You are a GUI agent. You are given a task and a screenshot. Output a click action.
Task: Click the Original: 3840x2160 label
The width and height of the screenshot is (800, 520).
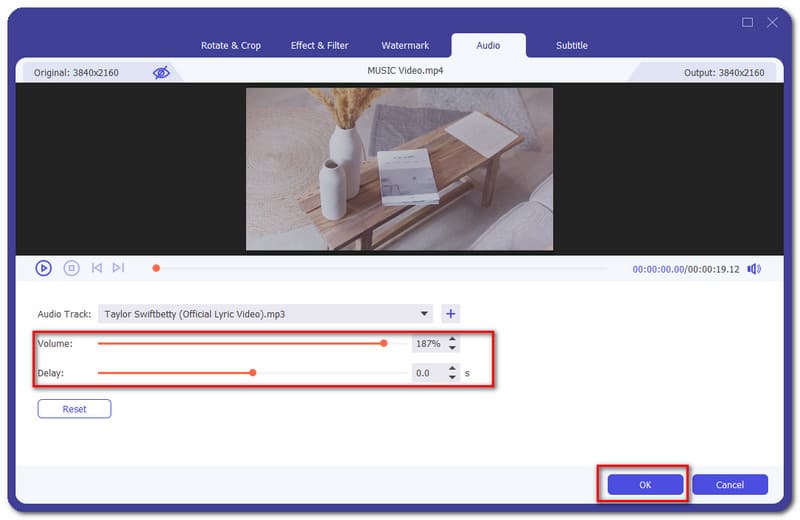(x=76, y=72)
